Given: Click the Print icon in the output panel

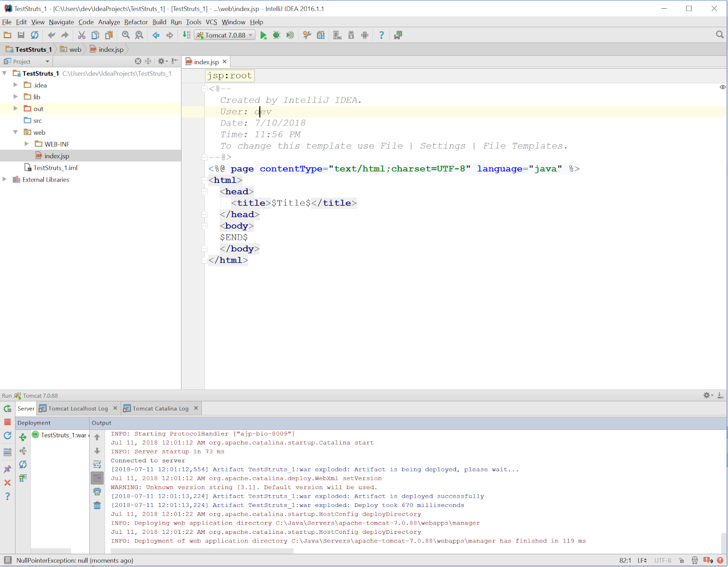Looking at the screenshot, I should tap(97, 492).
